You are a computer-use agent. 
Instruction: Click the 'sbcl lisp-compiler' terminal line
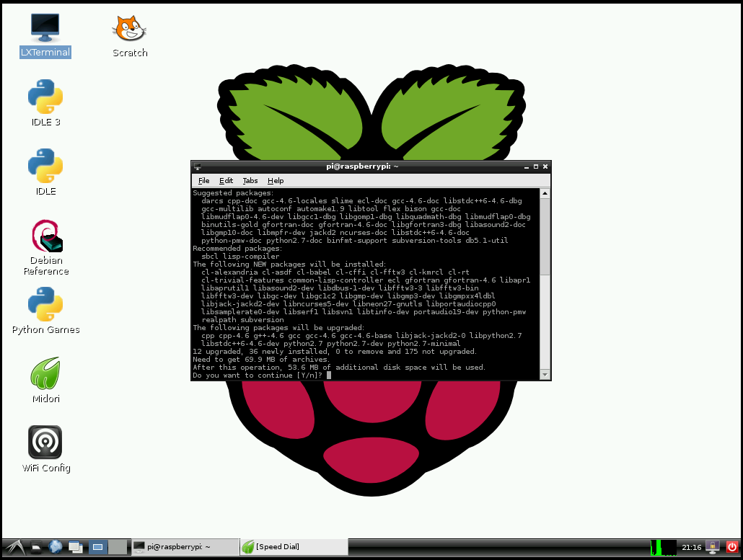point(240,257)
